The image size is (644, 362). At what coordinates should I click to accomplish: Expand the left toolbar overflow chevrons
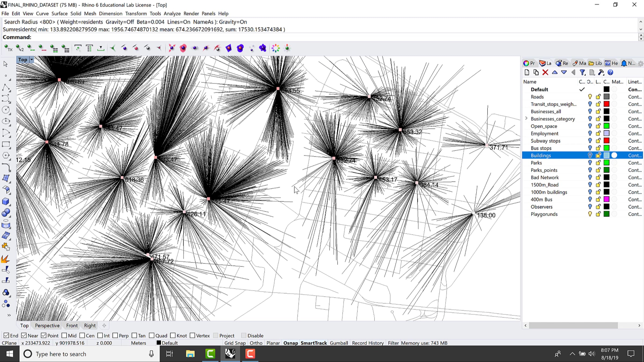point(9,315)
